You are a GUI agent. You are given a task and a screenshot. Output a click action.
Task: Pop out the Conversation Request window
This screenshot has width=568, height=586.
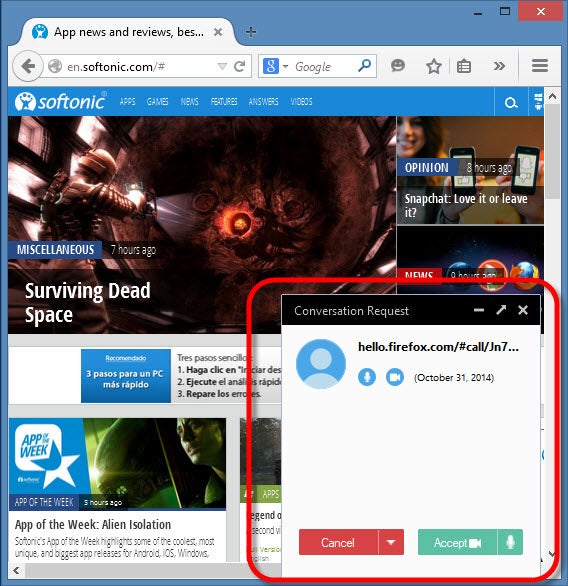501,310
